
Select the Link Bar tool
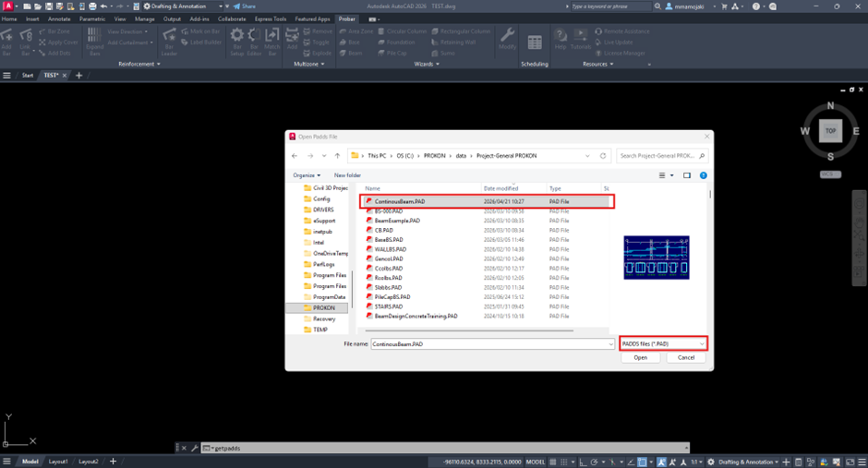pyautogui.click(x=26, y=41)
